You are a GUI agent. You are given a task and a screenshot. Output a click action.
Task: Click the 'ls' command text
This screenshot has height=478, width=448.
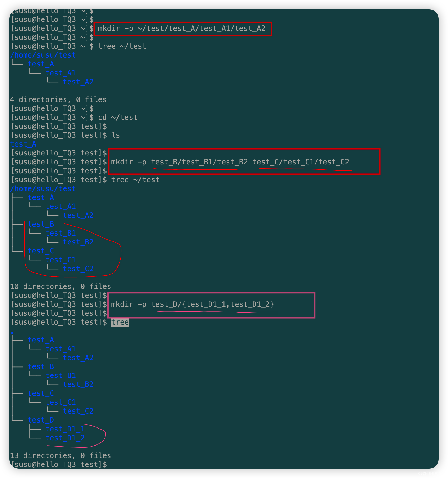(116, 135)
